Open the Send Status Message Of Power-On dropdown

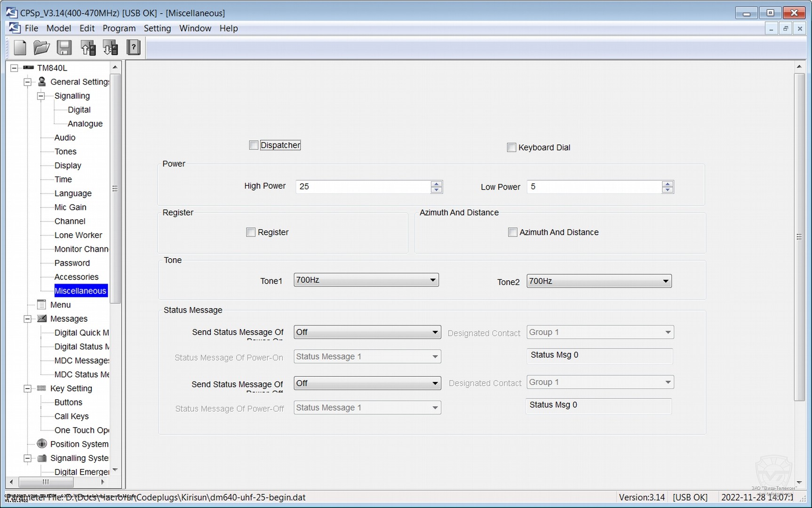point(367,332)
